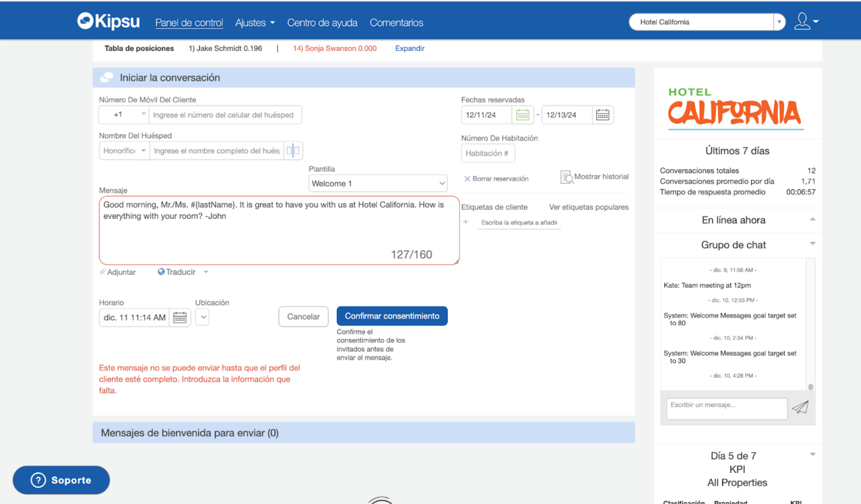Click the Expandir link in the leaderboard
861x504 pixels.
click(410, 48)
